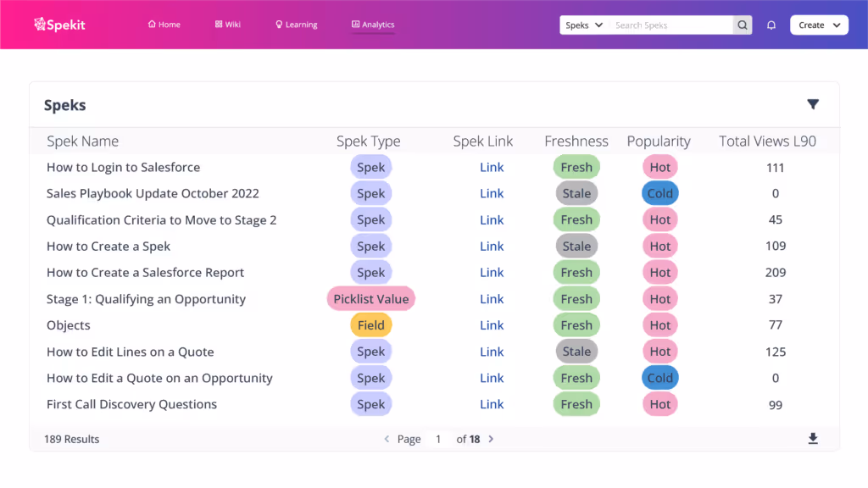Select 'Qualification Criteria to Move to Stage 2'
The width and height of the screenshot is (868, 488).
click(x=162, y=219)
